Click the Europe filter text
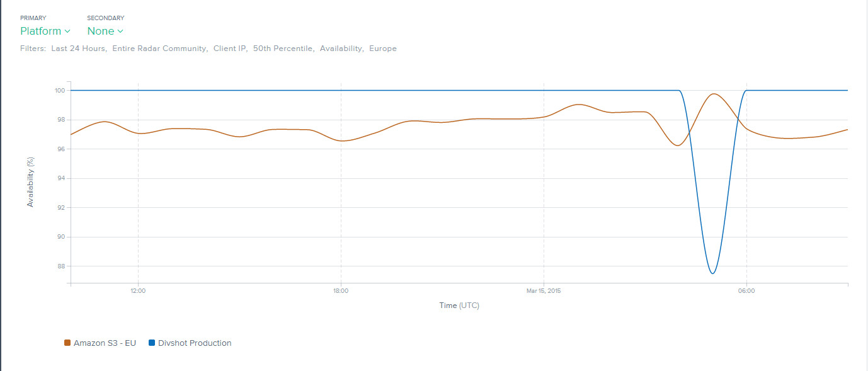 (383, 49)
